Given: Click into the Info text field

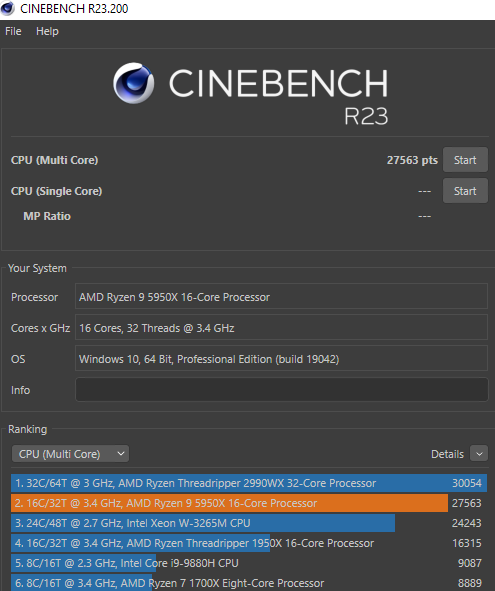Looking at the screenshot, I should tap(282, 390).
